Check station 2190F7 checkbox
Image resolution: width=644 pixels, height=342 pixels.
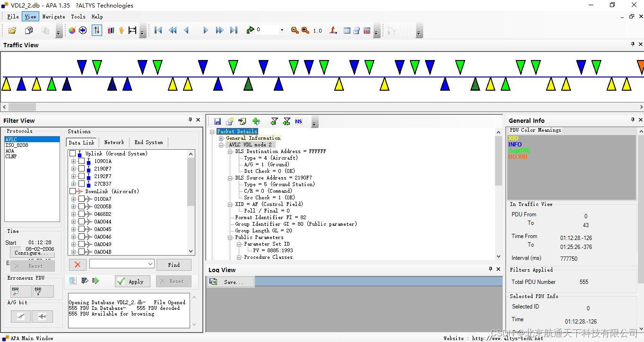tap(81, 169)
